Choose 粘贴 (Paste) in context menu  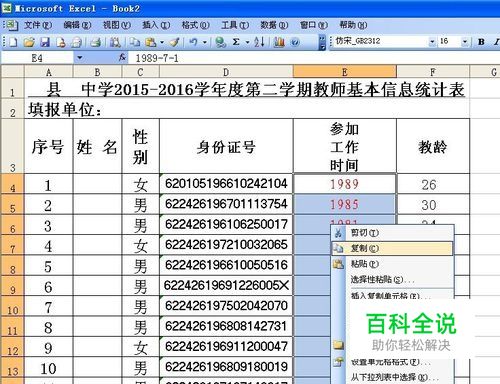tap(392, 264)
